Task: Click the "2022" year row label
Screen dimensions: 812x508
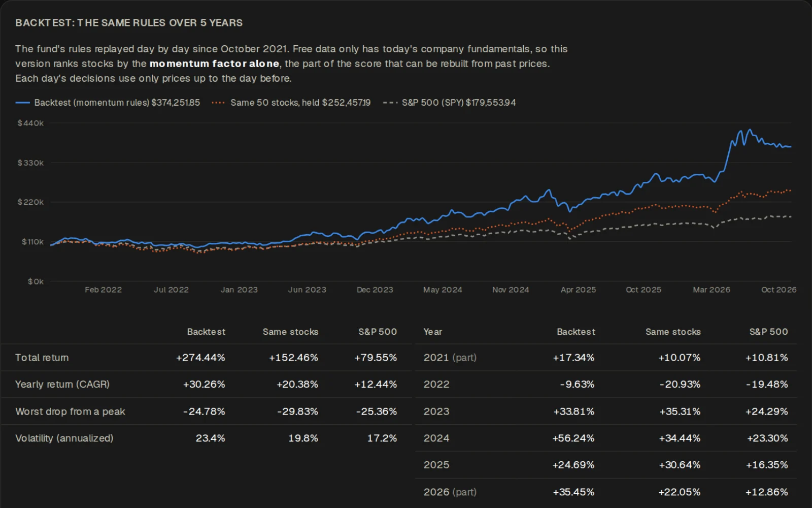Action: [436, 385]
